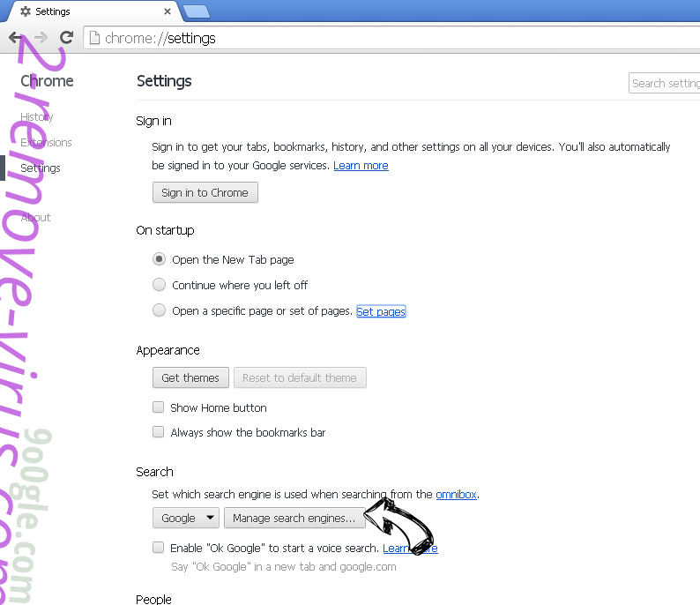This screenshot has width=700, height=605.
Task: Open a new tab with the new tab button
Action: pyautogui.click(x=197, y=11)
